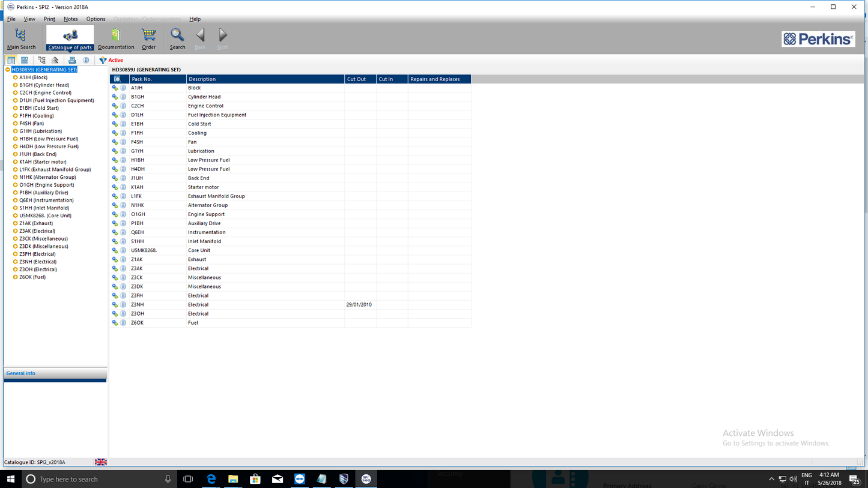This screenshot has width=868, height=488.
Task: Click the UK flag language selector
Action: point(101,462)
